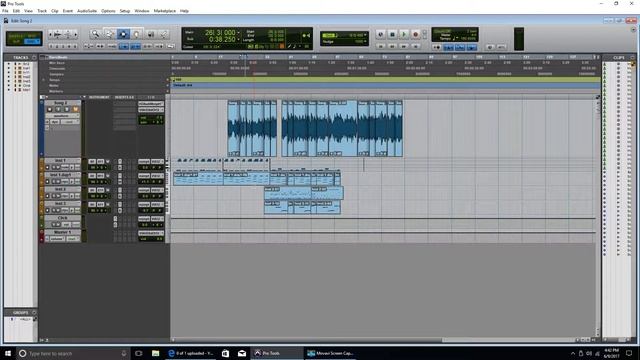The width and height of the screenshot is (640, 360).
Task: Open File Explorer from the taskbar
Action: [x=156, y=353]
